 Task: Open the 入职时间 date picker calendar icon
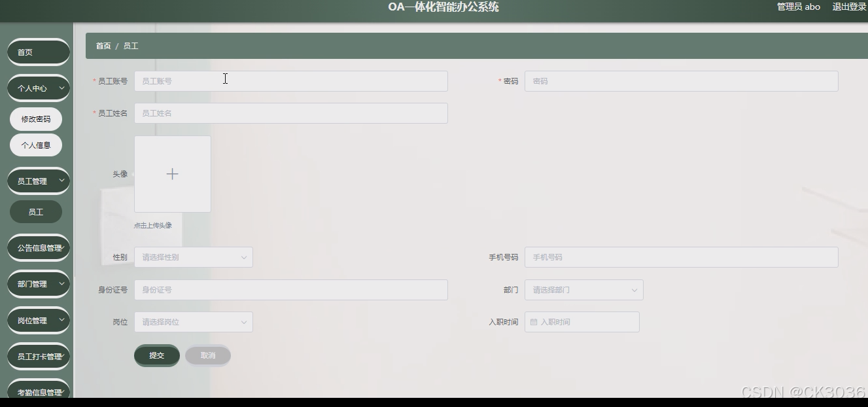(534, 321)
